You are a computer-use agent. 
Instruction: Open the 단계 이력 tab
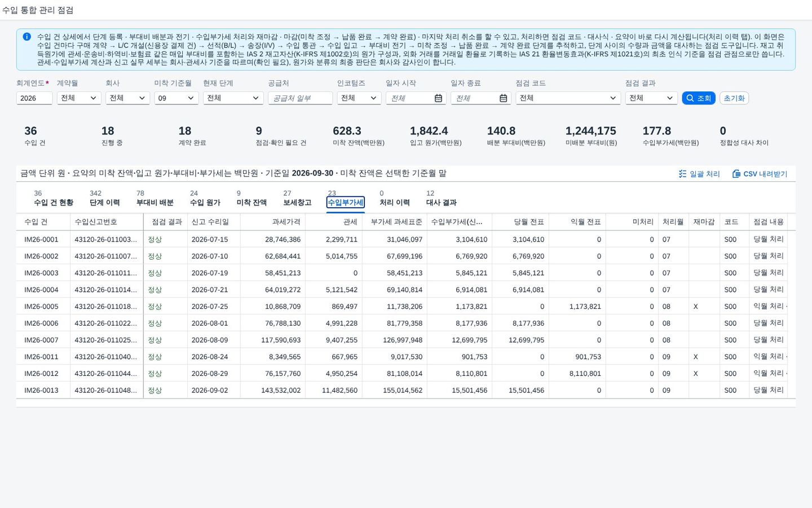tap(104, 198)
